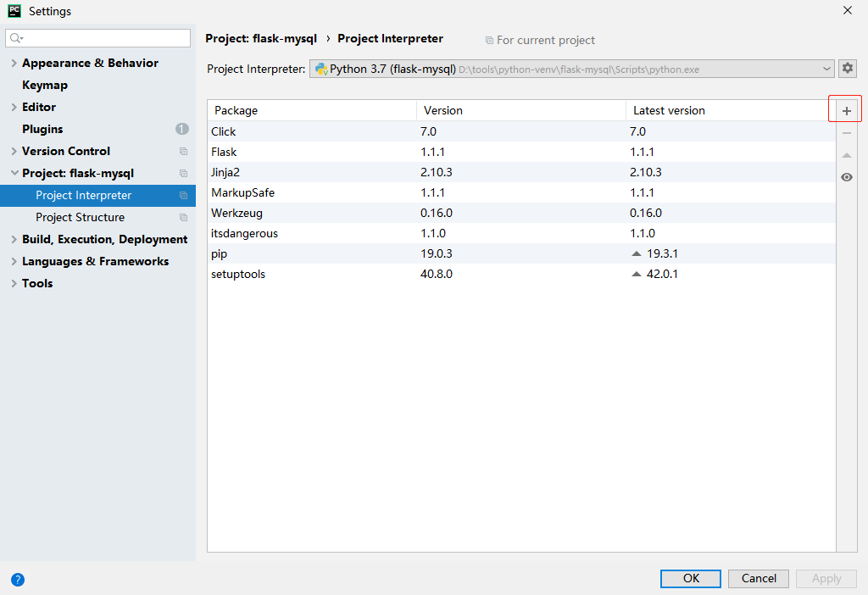This screenshot has width=868, height=595.
Task: Sort by the Version column header
Action: tap(521, 111)
